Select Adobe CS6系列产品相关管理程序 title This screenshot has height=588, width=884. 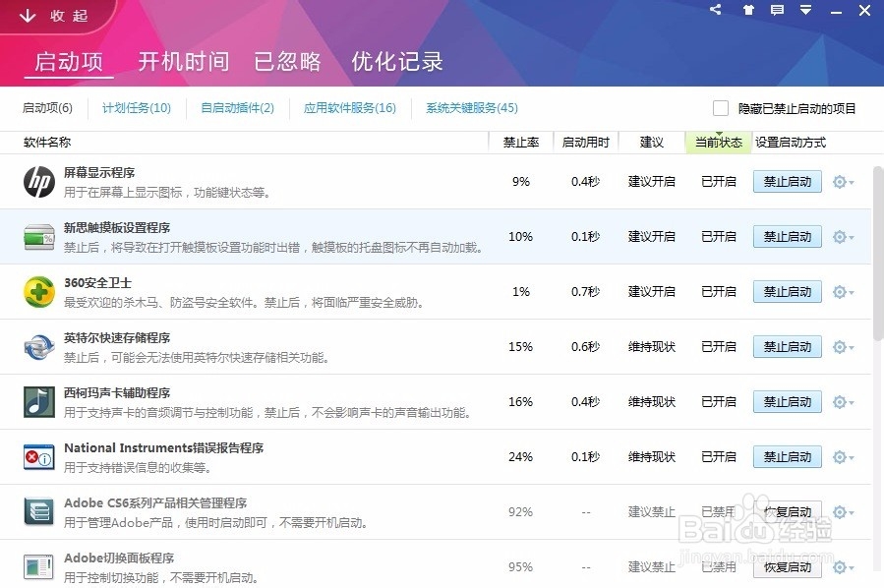coord(155,502)
